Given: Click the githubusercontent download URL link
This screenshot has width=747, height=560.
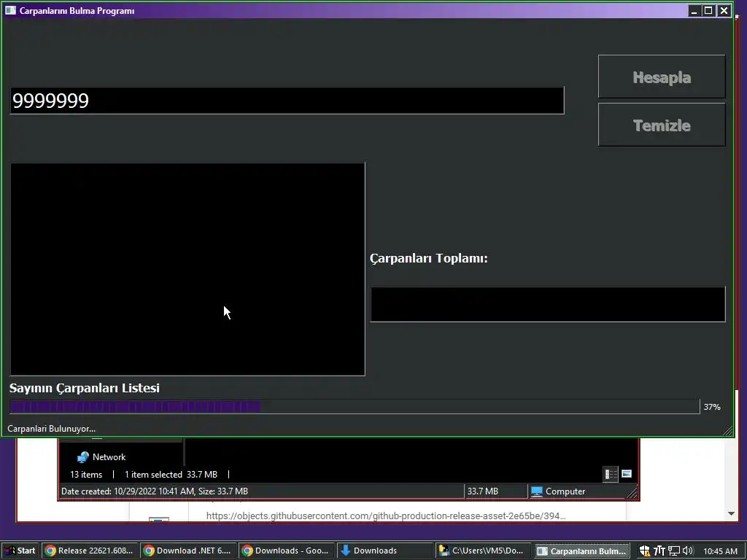Looking at the screenshot, I should [386, 516].
